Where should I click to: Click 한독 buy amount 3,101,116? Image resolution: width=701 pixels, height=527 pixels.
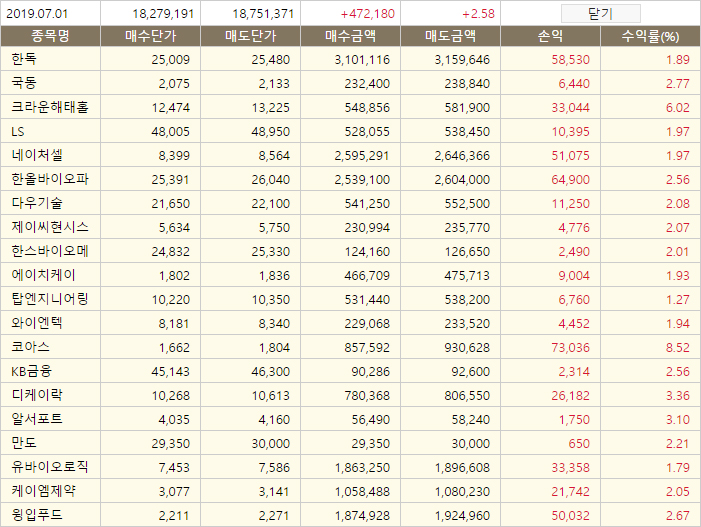click(x=362, y=59)
